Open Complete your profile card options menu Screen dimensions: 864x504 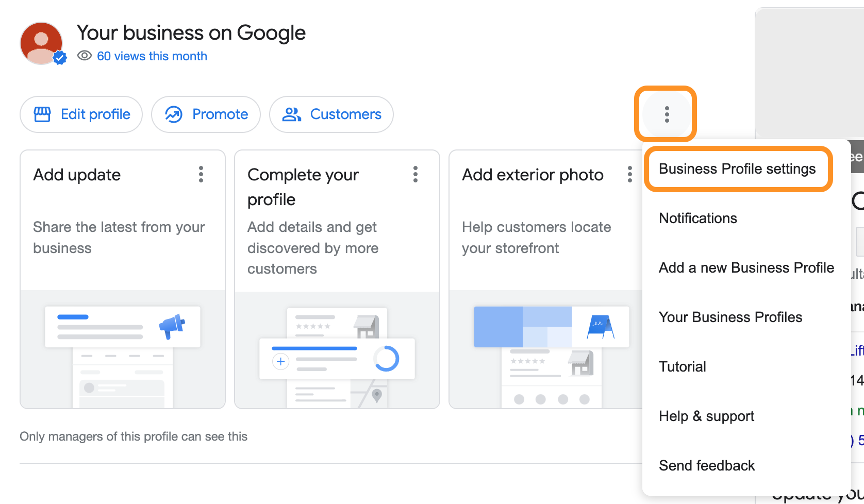coord(416,174)
